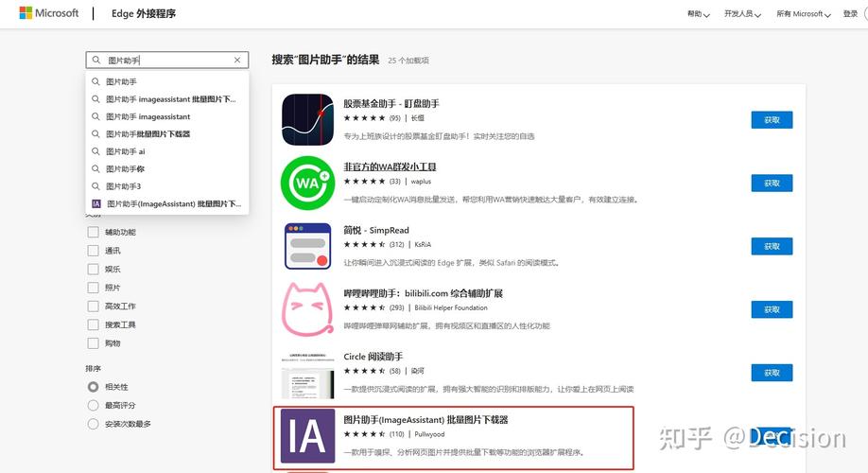Click publisher name waplus
The height and width of the screenshot is (473, 868).
[x=421, y=181]
